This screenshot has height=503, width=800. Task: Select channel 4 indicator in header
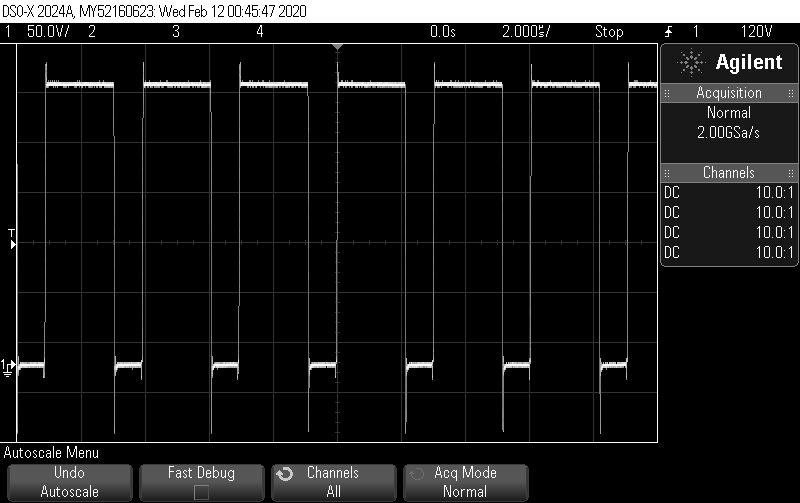[x=260, y=32]
